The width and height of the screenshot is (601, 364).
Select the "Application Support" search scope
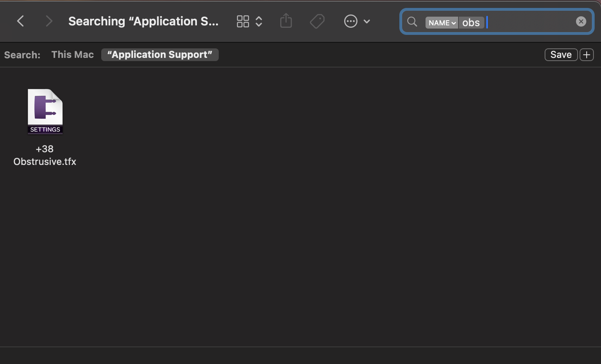click(x=160, y=55)
